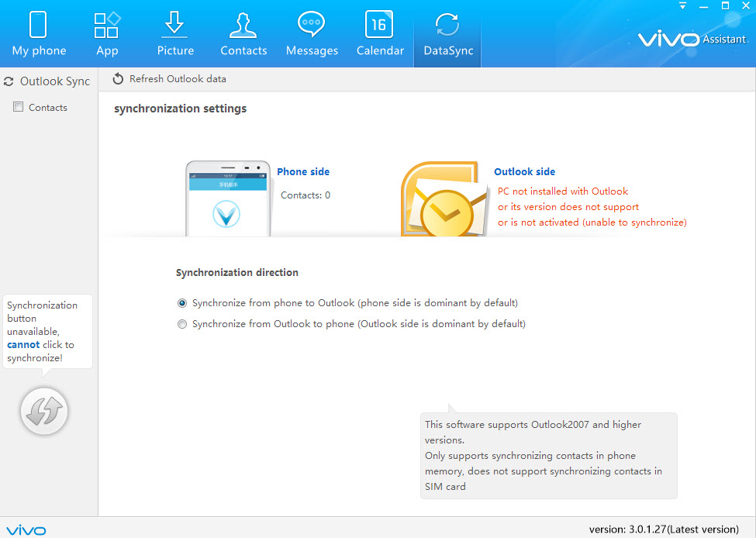Screen dimensions: 756x538
Task: Click the Refresh Outlook data text
Action: pyautogui.click(x=178, y=79)
